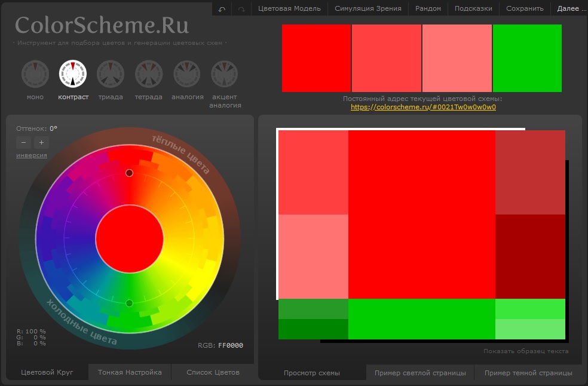
Task: Click the redo arrow icon
Action: point(241,9)
